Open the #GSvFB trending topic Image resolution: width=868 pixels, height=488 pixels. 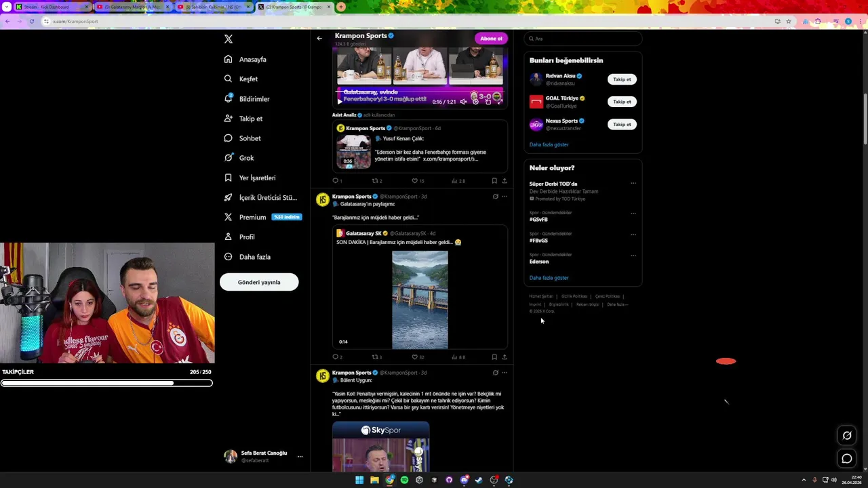click(538, 220)
